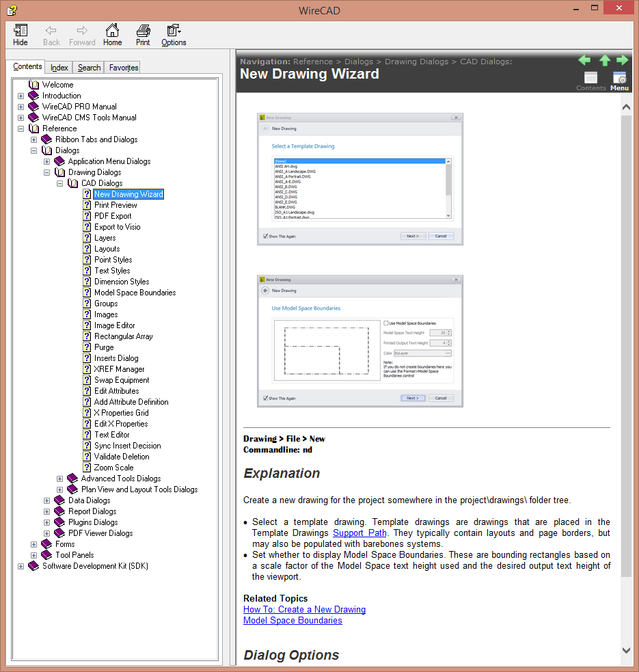This screenshot has height=672, width=639.
Task: Expand Ribbon Tabs and Dialogs node
Action: (x=34, y=139)
